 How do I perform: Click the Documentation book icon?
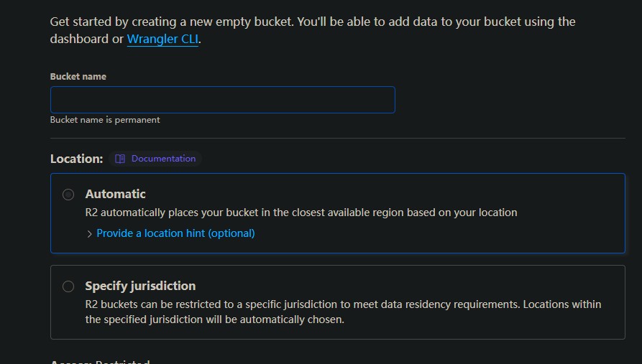120,159
